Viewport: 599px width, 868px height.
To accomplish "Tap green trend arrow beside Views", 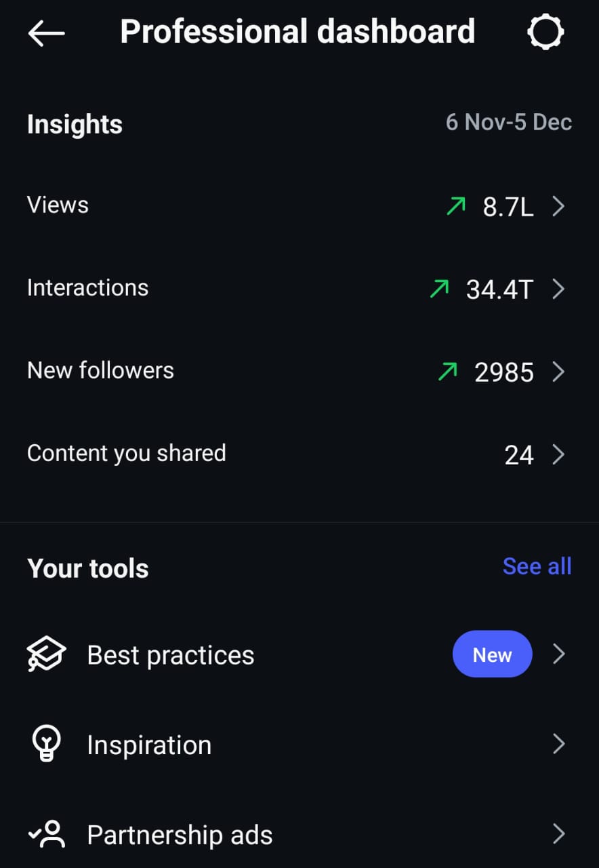I will coord(456,206).
